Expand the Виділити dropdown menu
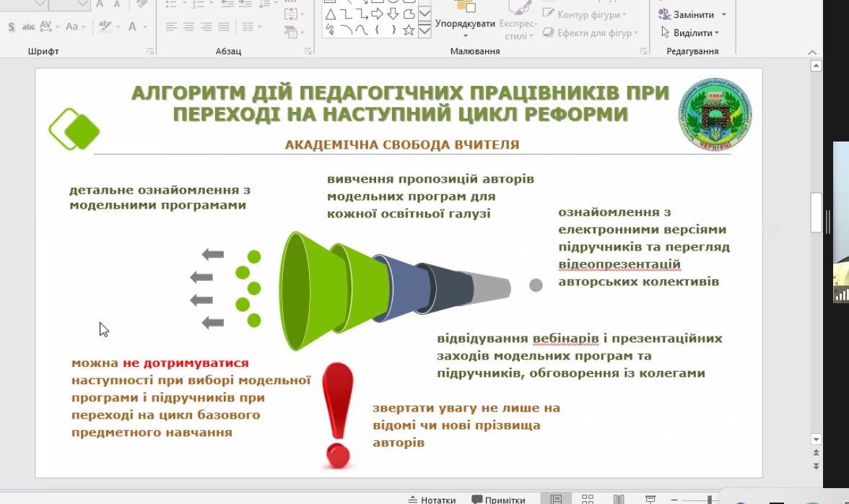Screen dimensions: 849x504 690,32
